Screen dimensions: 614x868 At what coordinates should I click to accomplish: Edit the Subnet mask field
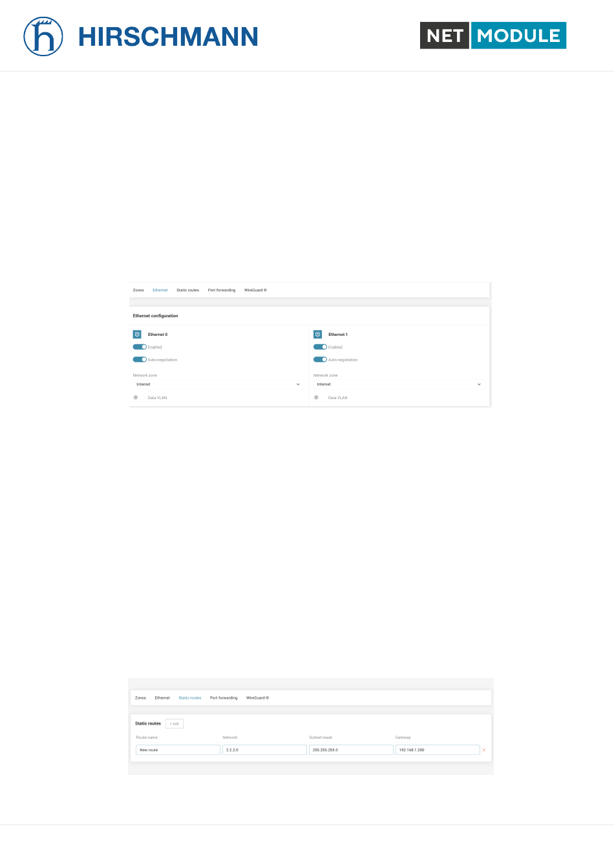pyautogui.click(x=351, y=750)
